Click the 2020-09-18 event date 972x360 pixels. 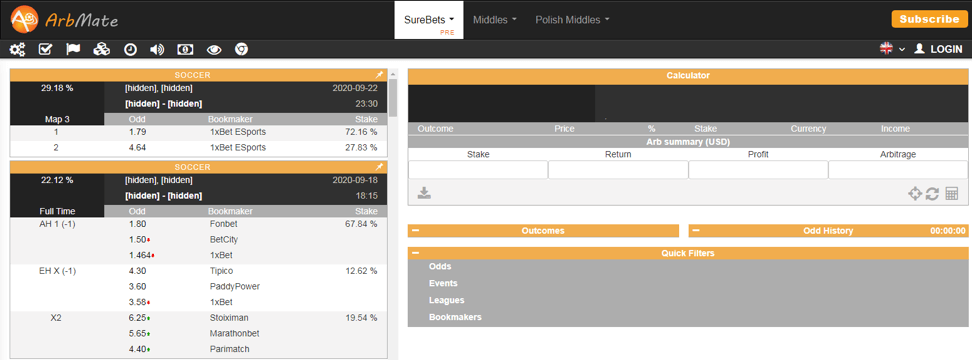tap(355, 180)
